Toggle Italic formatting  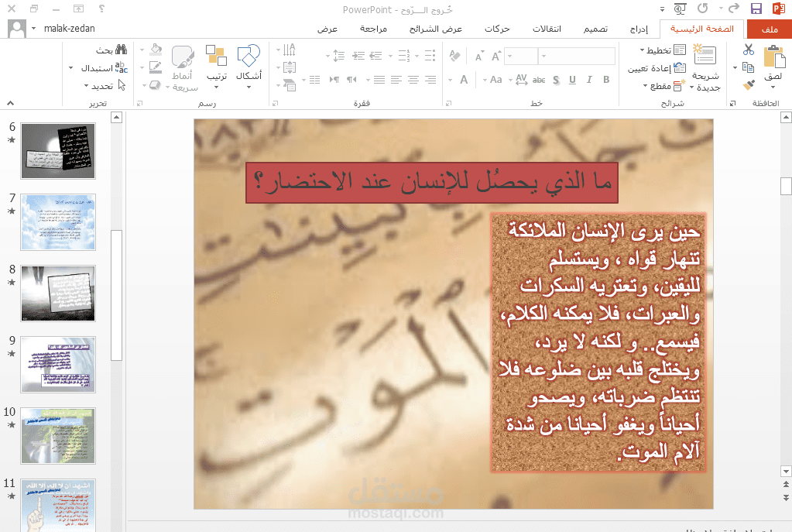point(589,80)
